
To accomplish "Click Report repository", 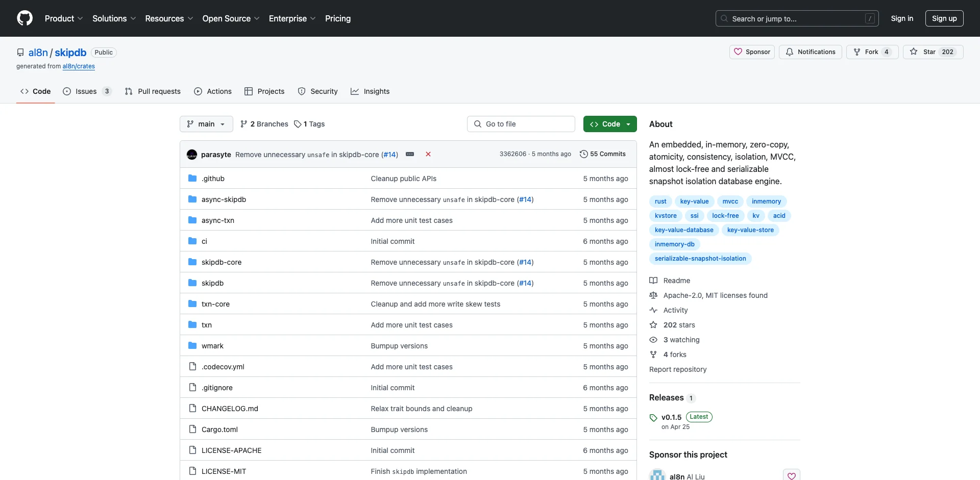I will point(678,369).
